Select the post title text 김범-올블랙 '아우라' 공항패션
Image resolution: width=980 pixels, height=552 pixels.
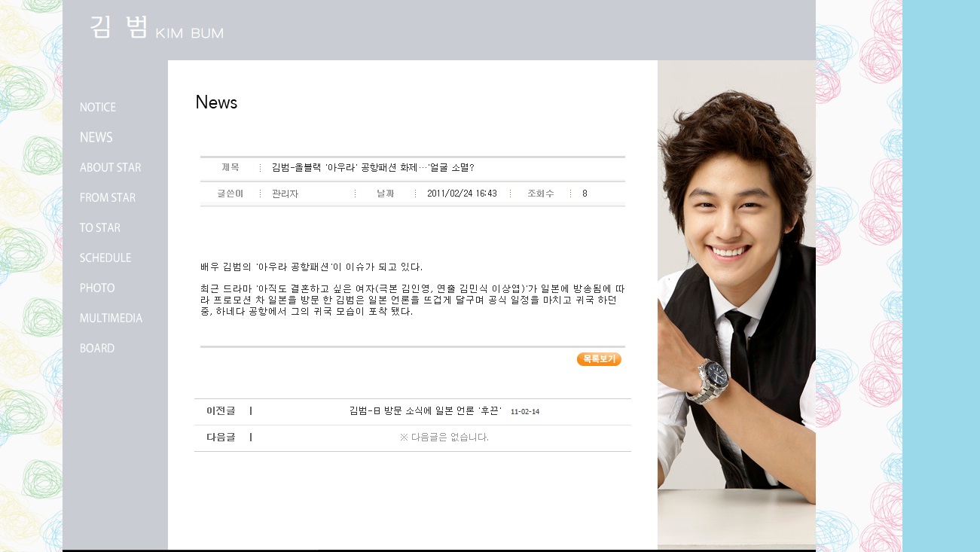(x=373, y=168)
